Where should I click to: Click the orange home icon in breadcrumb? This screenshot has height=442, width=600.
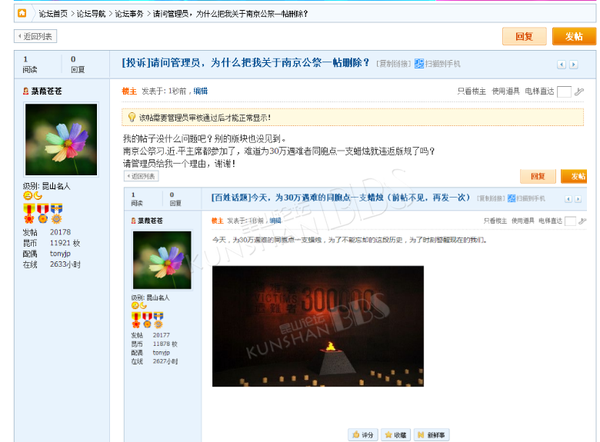tap(22, 13)
